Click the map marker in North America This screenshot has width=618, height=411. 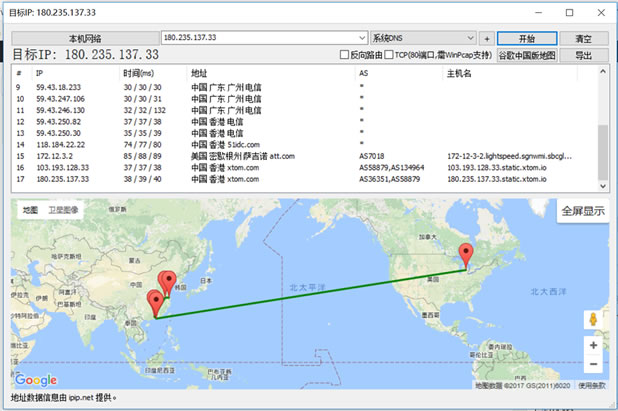coord(465,254)
